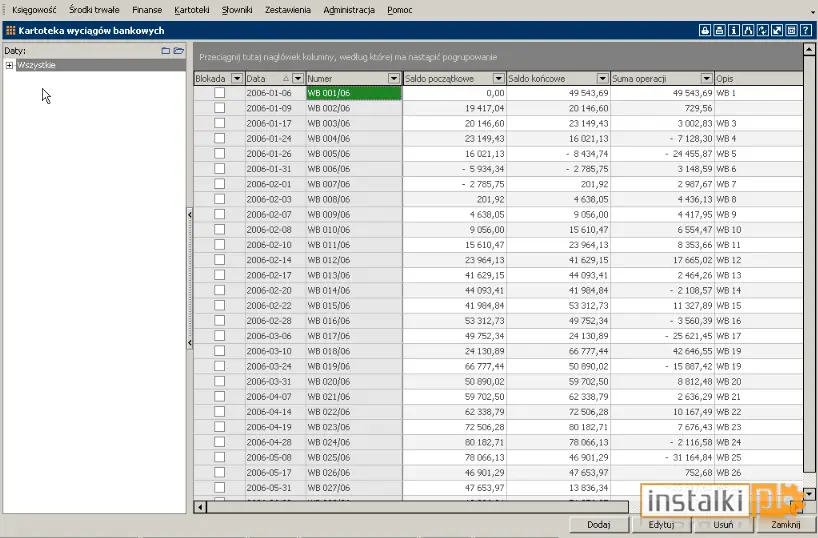The height and width of the screenshot is (538, 818).
Task: Click the Edytuj button
Action: pos(661,524)
